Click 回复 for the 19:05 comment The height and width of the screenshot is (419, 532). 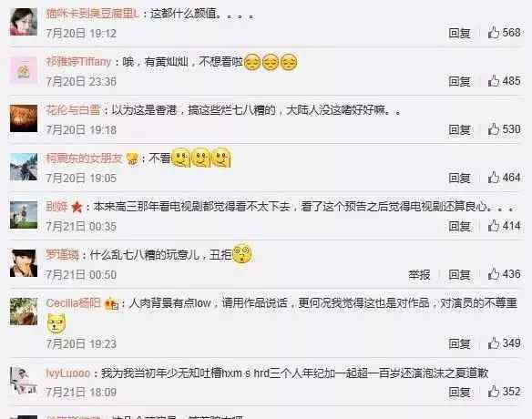click(459, 178)
